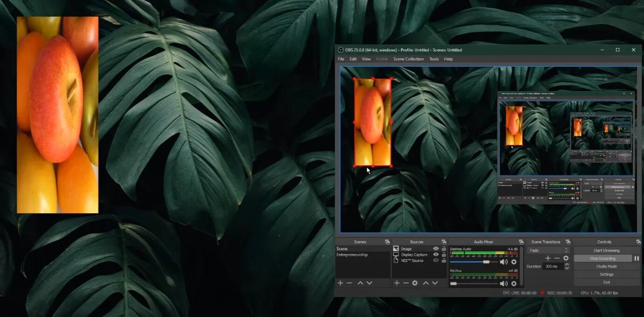Remove the selected source with the minus icon
Screen dimensions: 644x317
(406, 283)
